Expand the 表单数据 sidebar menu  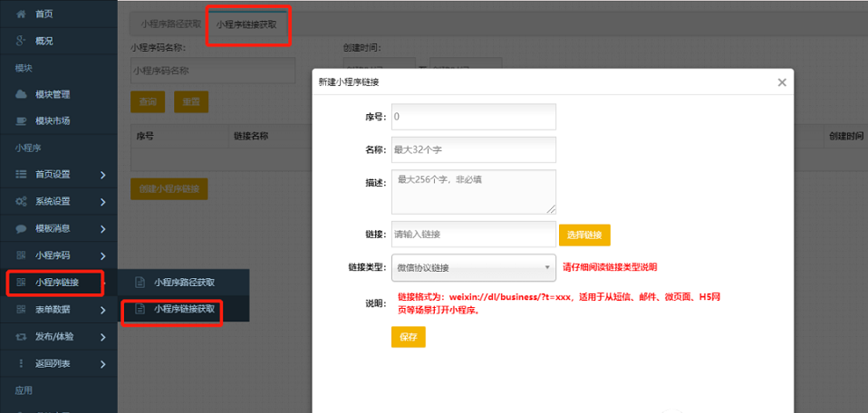102,310
